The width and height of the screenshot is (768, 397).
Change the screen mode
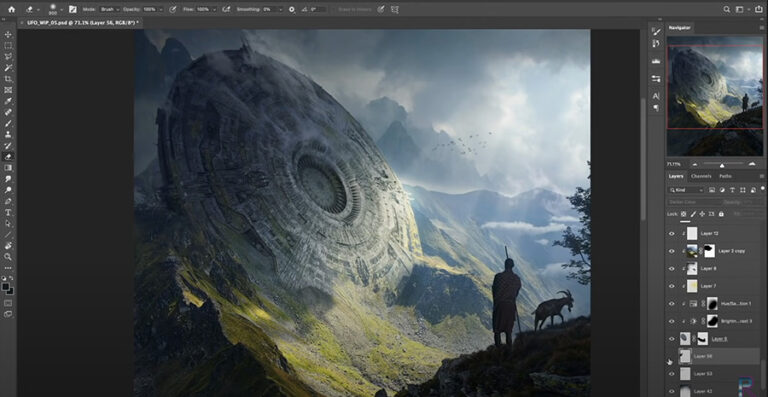tap(8, 314)
